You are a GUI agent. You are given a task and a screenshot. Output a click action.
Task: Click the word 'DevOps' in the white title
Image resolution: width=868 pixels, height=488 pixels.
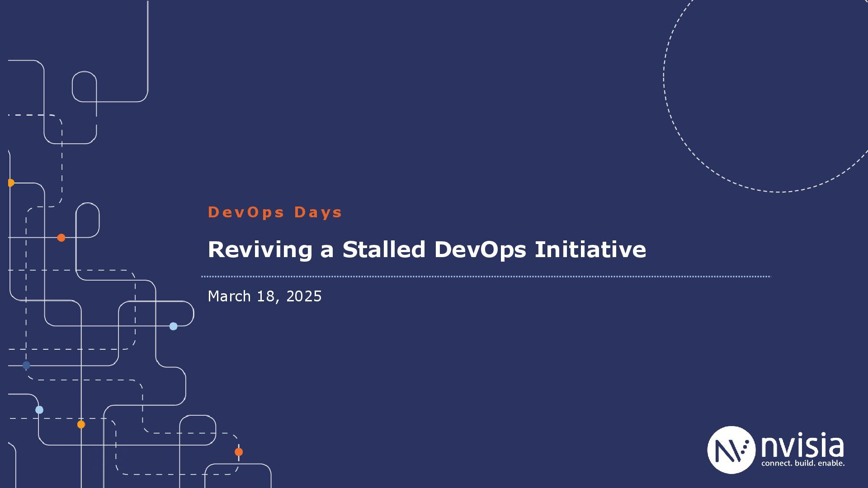(x=480, y=249)
